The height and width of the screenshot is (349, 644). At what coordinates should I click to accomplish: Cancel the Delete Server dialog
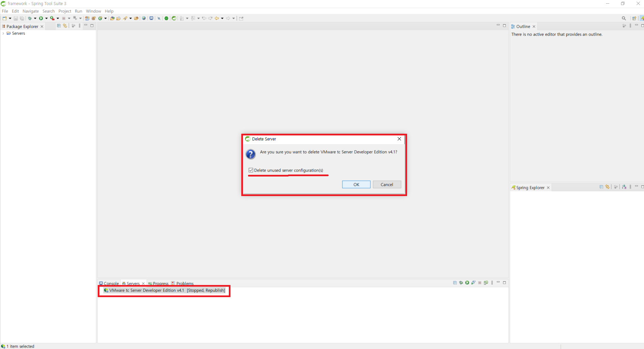coord(387,184)
